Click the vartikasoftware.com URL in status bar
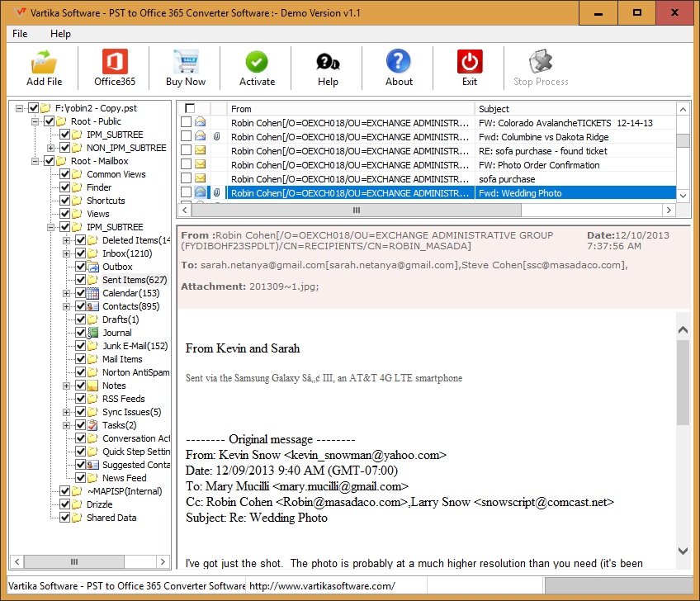 322,586
